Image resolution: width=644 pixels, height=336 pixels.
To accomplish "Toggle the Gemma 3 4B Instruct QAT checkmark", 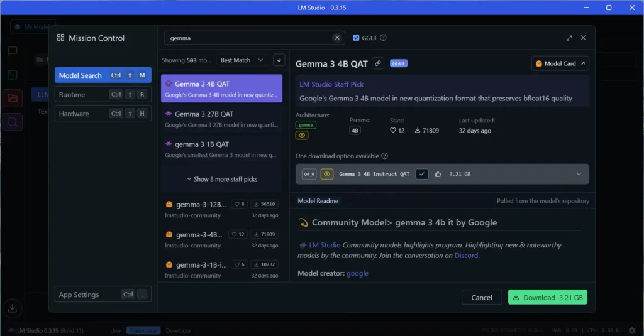I will [422, 175].
